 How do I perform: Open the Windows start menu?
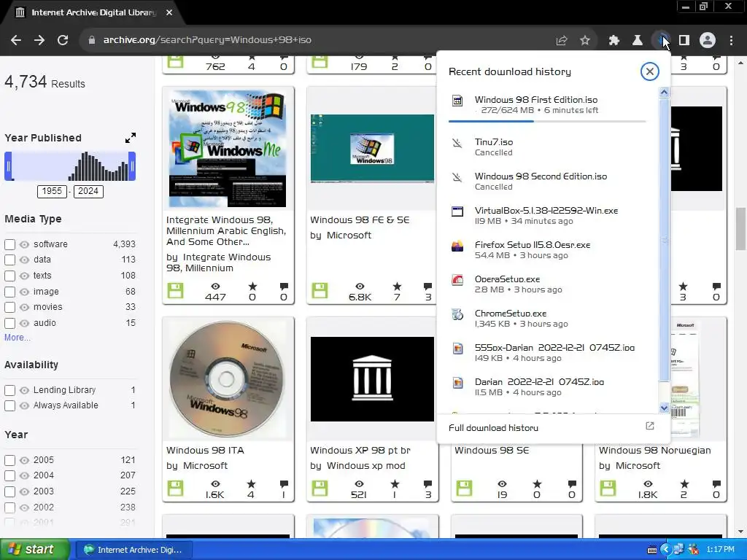point(34,550)
